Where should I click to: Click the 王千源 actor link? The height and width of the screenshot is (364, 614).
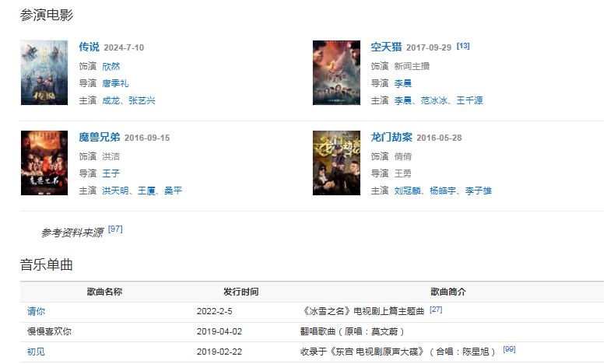coord(469,100)
